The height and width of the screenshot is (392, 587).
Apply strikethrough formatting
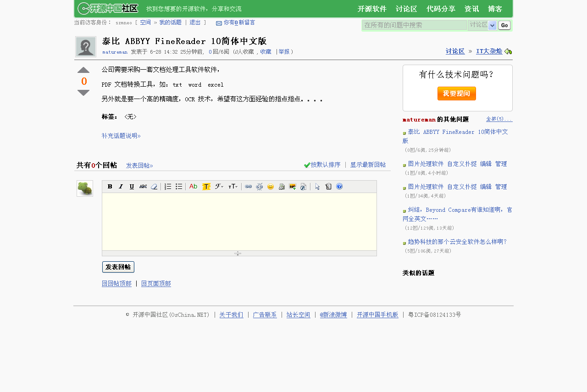coord(143,187)
